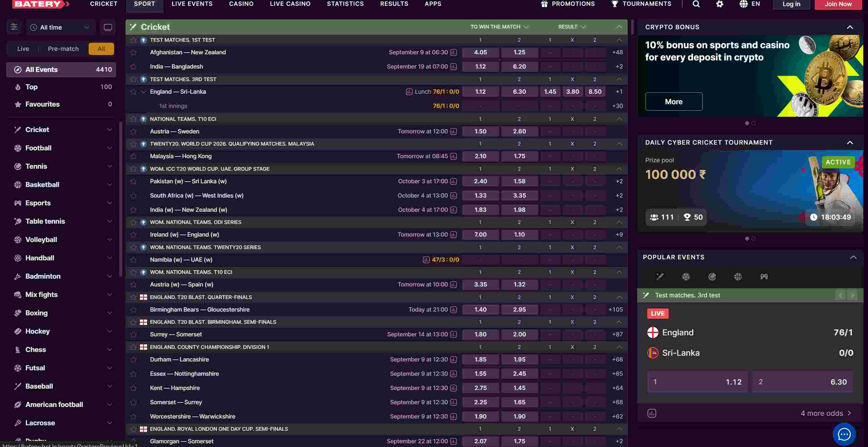Viewport: 868px width, 447px height.
Task: Select tennis icon in Popular Events
Action: (x=712, y=277)
